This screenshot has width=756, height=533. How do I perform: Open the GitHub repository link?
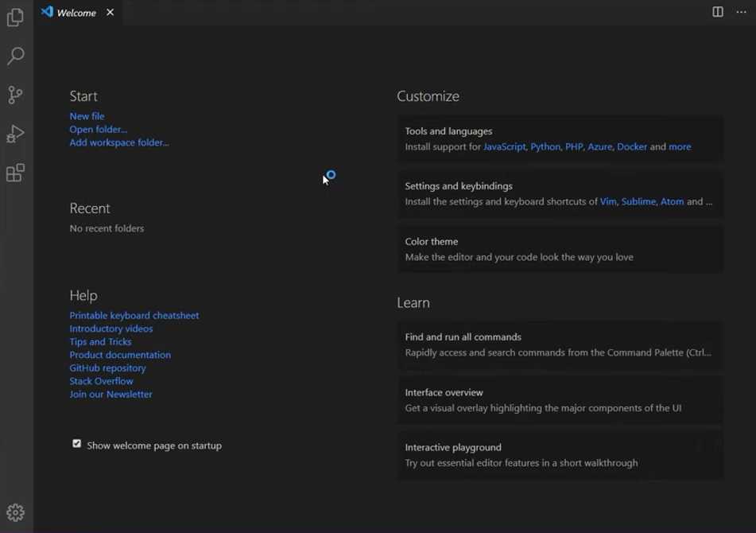[x=107, y=368]
